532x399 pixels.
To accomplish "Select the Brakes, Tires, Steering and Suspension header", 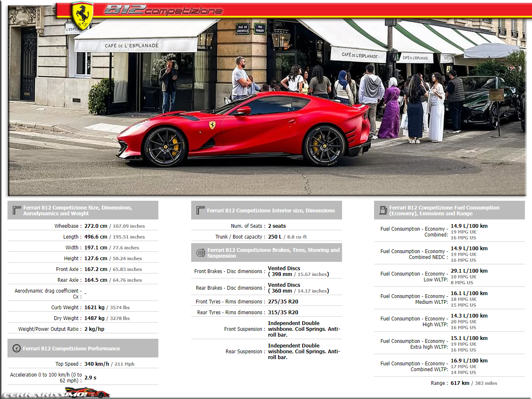I will click(x=273, y=253).
